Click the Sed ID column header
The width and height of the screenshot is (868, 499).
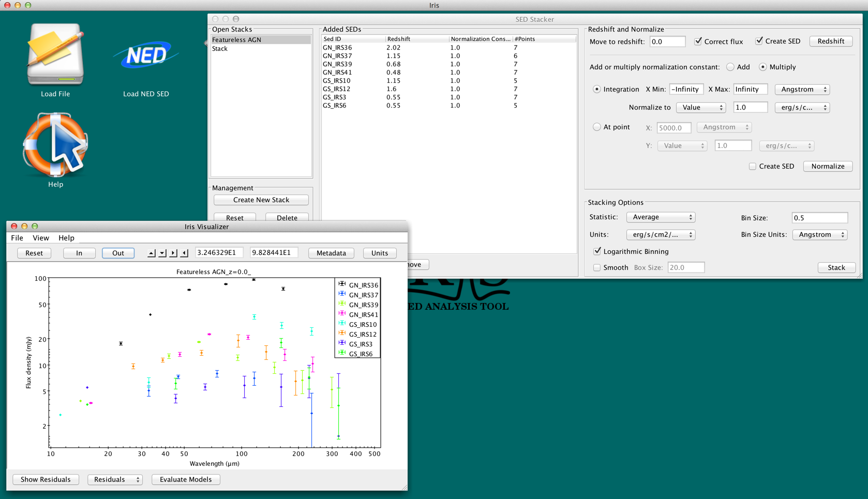353,39
